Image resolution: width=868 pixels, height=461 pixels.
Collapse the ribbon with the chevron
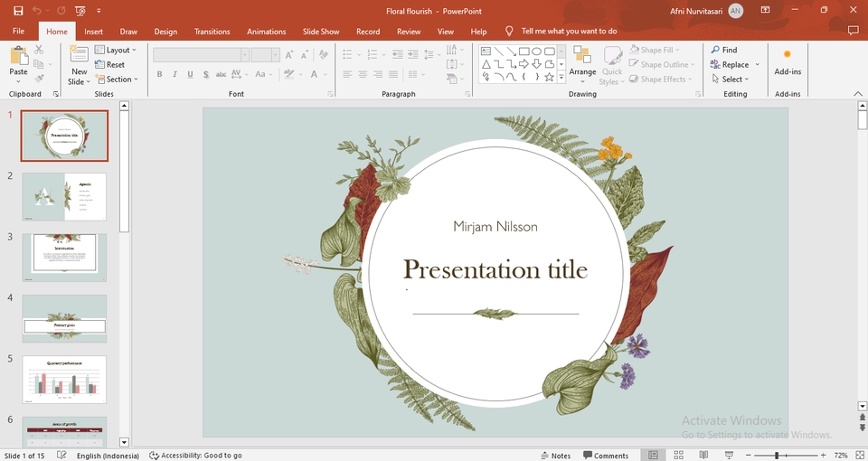857,93
